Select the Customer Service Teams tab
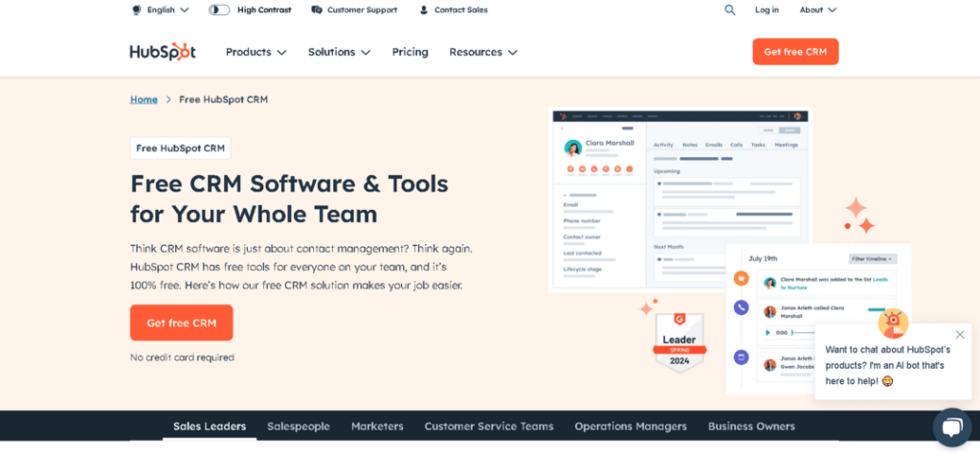The height and width of the screenshot is (453, 980). [489, 426]
